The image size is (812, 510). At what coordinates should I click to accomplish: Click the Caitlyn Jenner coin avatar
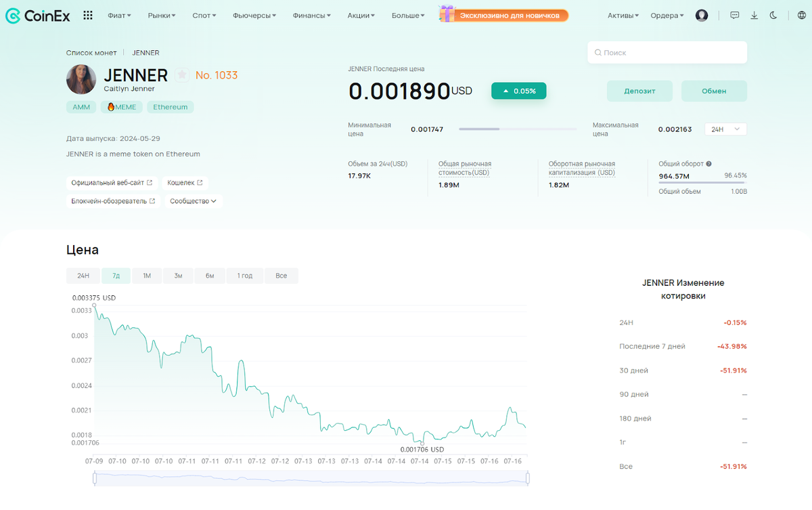(81, 79)
